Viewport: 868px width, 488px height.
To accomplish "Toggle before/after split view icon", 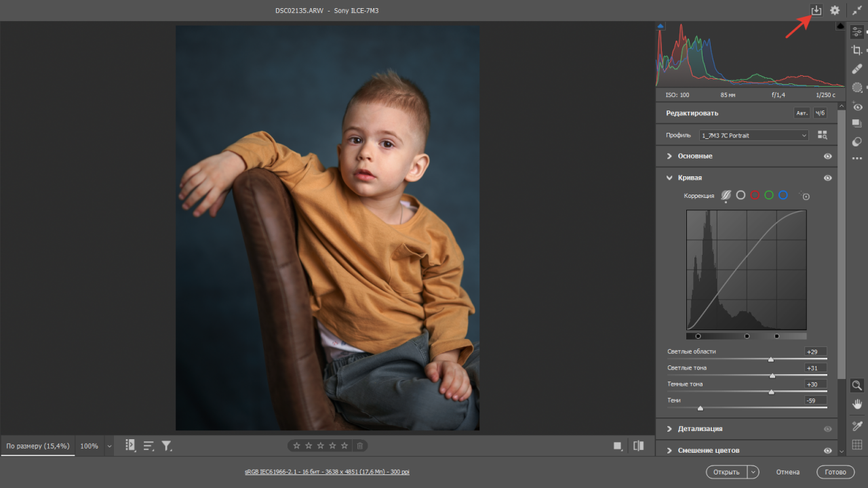I will pos(638,445).
